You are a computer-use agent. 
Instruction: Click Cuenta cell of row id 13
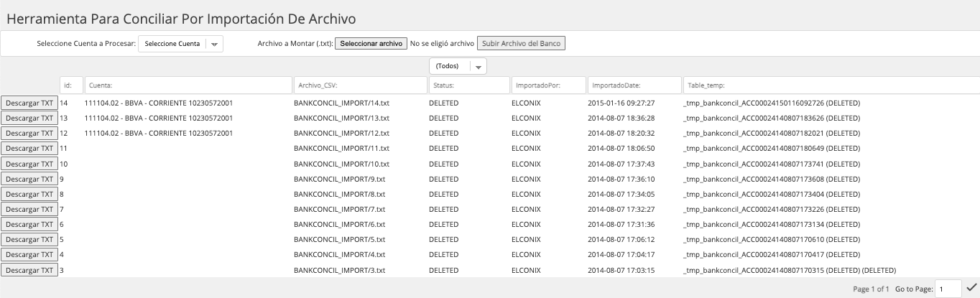pos(158,118)
